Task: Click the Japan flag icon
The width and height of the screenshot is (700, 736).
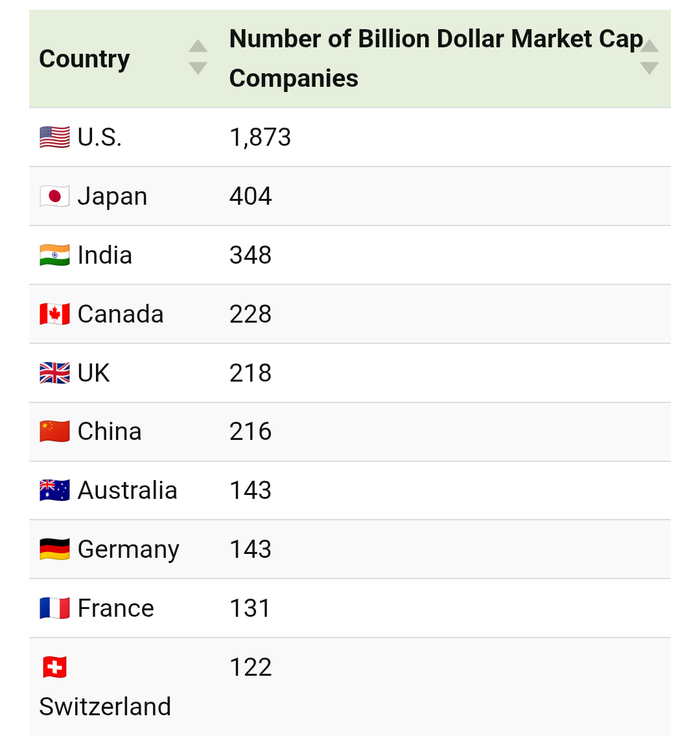Action: 55,196
